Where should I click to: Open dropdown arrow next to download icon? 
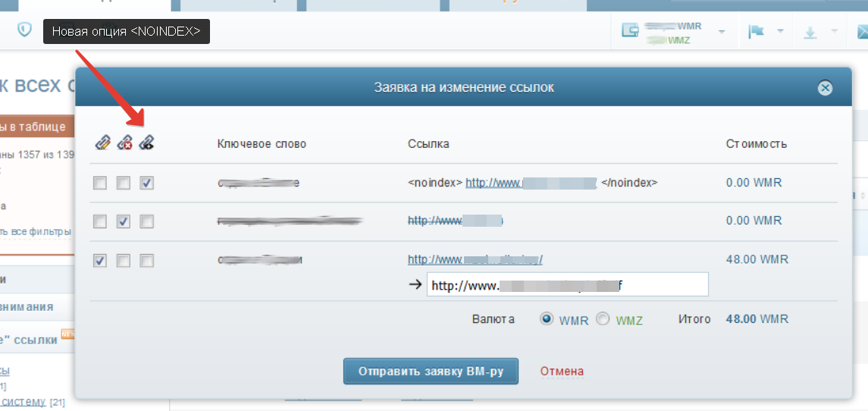(834, 32)
